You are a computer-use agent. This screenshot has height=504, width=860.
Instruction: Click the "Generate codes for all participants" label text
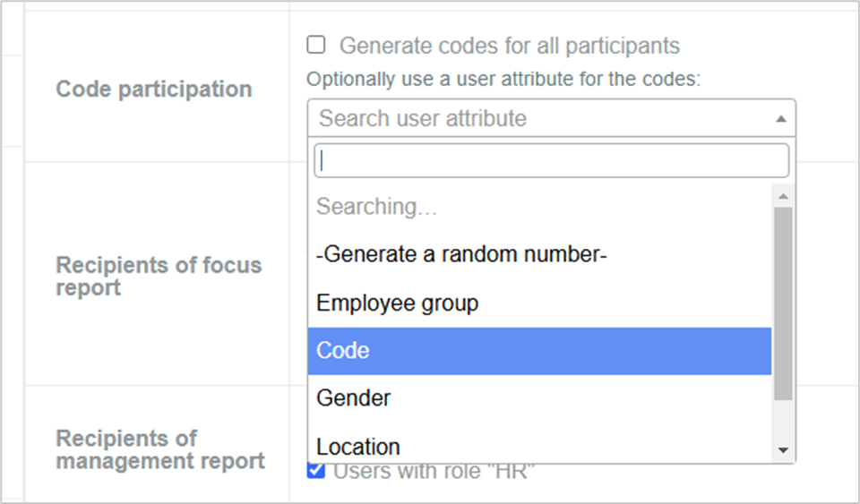510,46
